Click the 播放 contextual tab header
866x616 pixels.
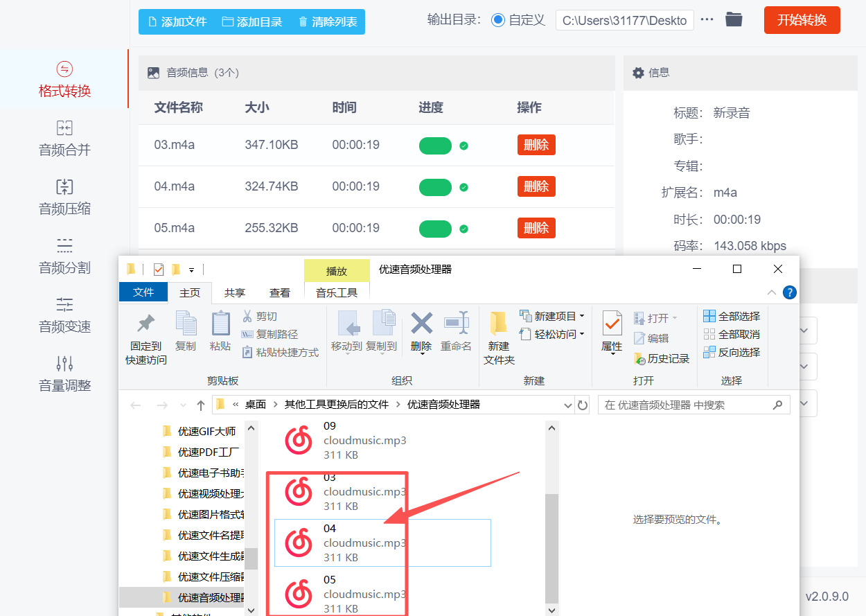pos(337,271)
